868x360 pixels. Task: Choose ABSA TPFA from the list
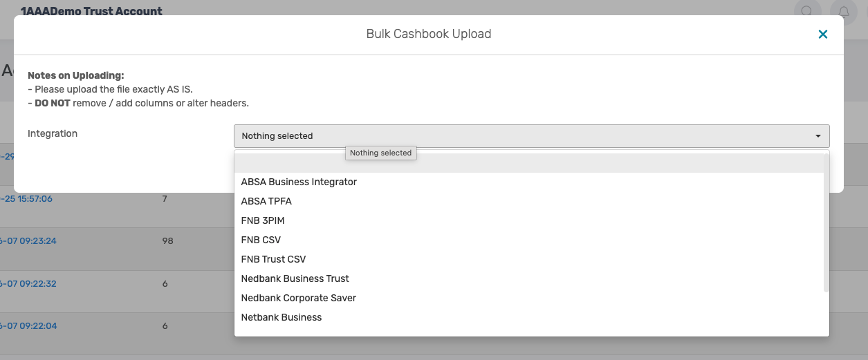[x=529, y=201]
